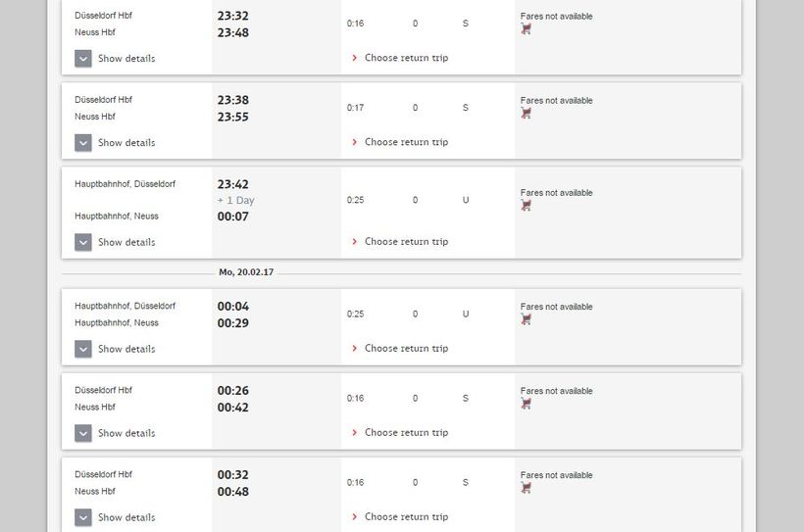Viewport: 804px width, 532px height.
Task: Expand details arrow for 00:32 connection
Action: pyautogui.click(x=83, y=517)
